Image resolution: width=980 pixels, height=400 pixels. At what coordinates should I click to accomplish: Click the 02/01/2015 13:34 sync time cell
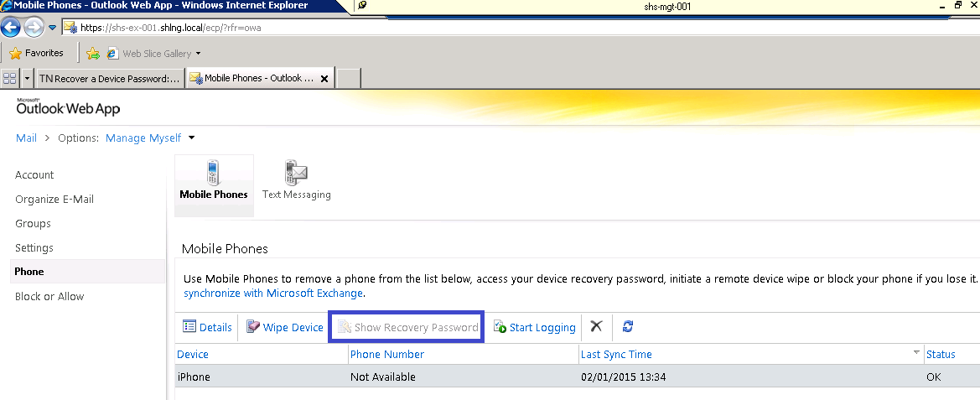click(x=623, y=377)
